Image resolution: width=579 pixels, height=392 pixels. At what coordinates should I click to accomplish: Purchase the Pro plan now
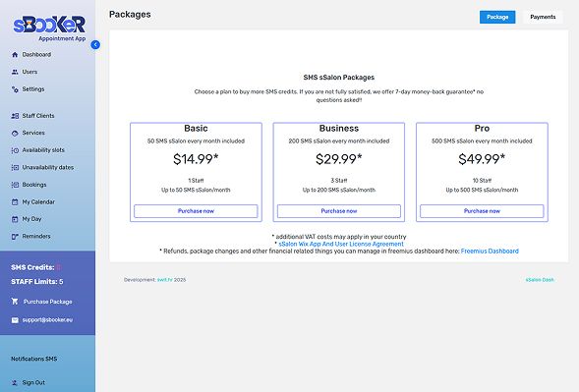click(x=482, y=211)
